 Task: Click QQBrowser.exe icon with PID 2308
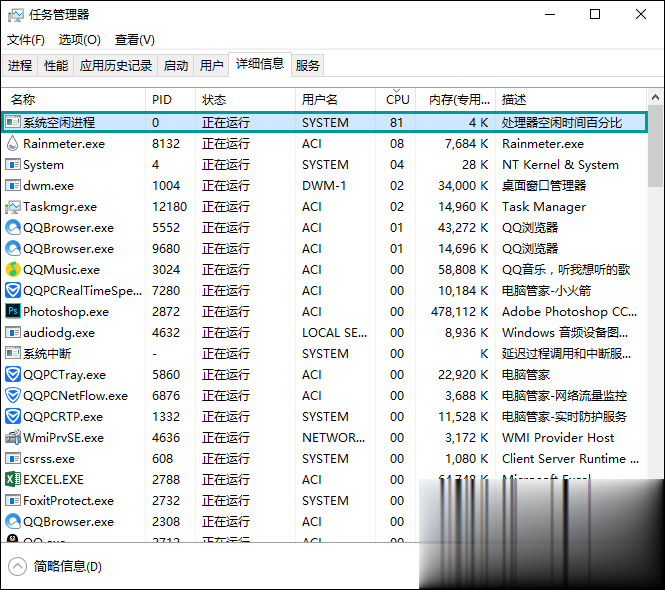click(x=13, y=521)
